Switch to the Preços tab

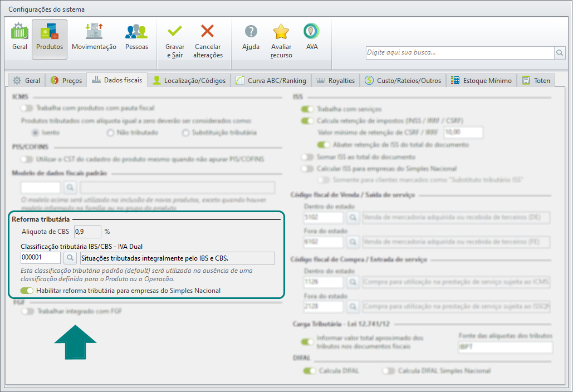(66, 80)
